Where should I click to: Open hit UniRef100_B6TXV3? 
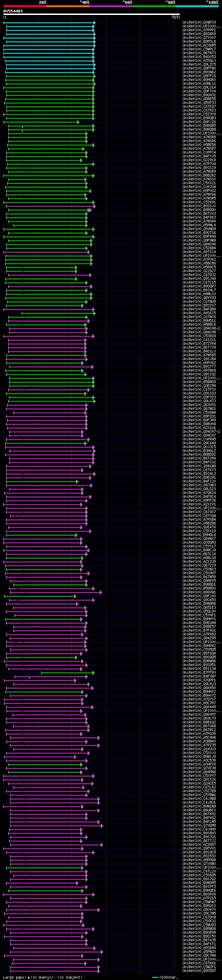[199, 214]
